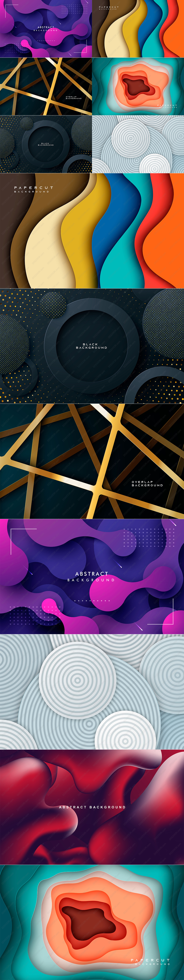The height and width of the screenshot is (980, 184).
Task: Click "ABSTRACT" text in small purple thumbnail
Action: [x=46, y=27]
